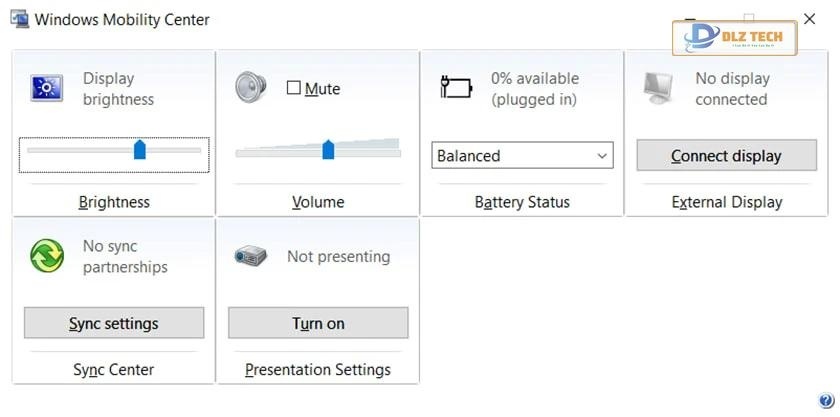This screenshot has height=417, width=840.
Task: Click the Brightness tile label
Action: (x=114, y=202)
